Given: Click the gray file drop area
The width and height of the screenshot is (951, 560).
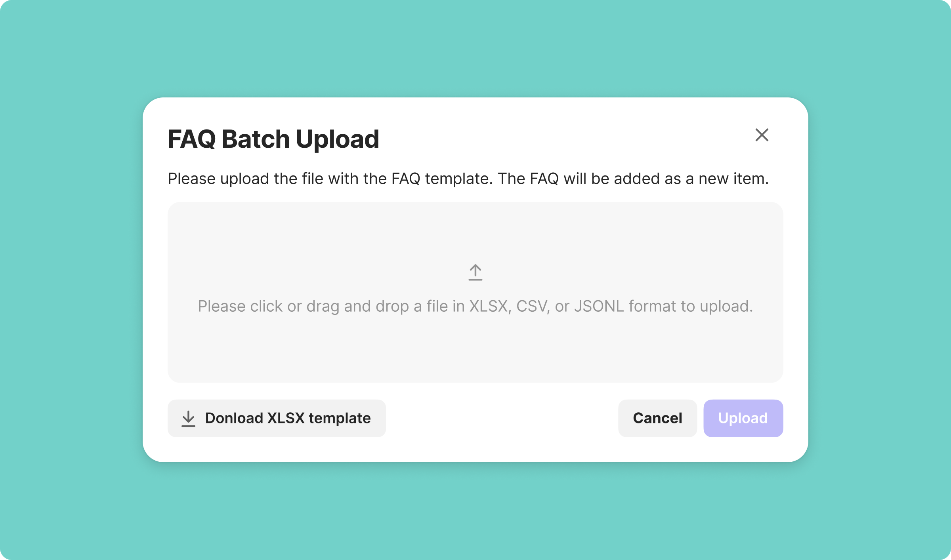Looking at the screenshot, I should (475, 349).
